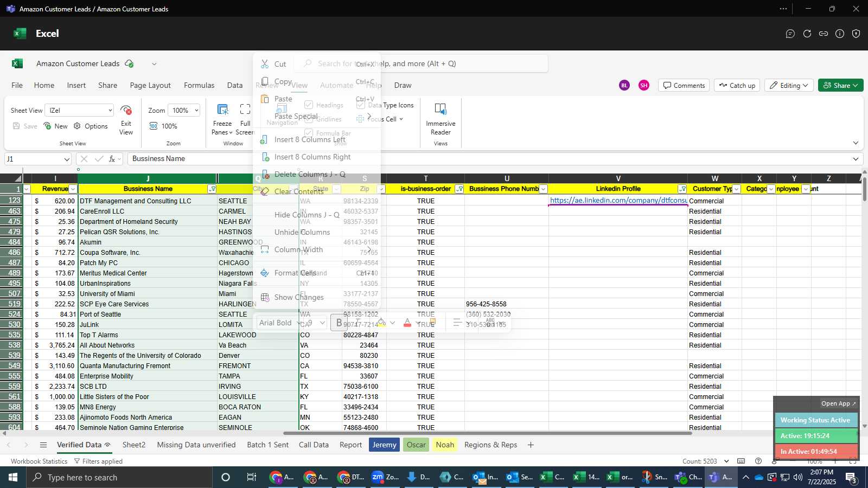Click the Excel app icon beside file name
This screenshot has width=868, height=488.
(17, 63)
